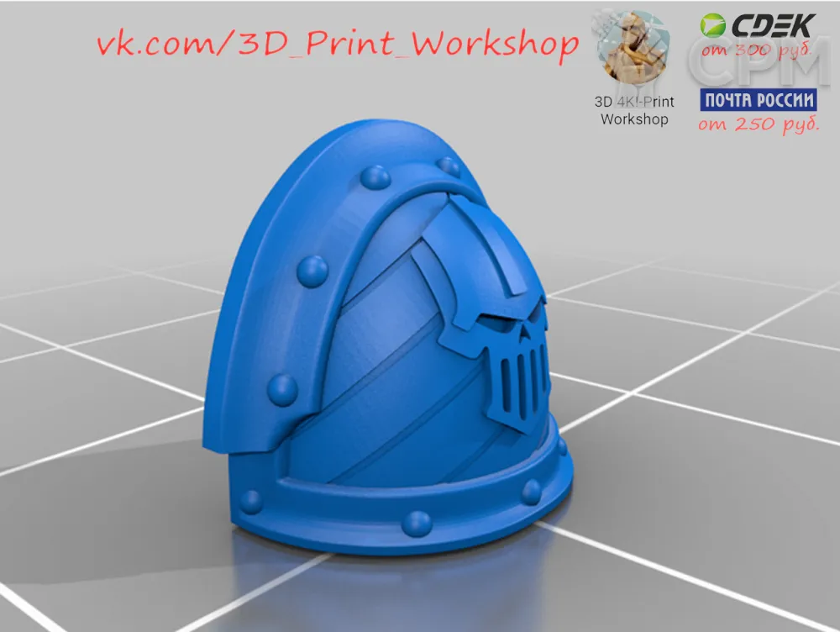Select the center rivet on the bottom trim
This screenshot has width=840, height=632.
coord(416,523)
